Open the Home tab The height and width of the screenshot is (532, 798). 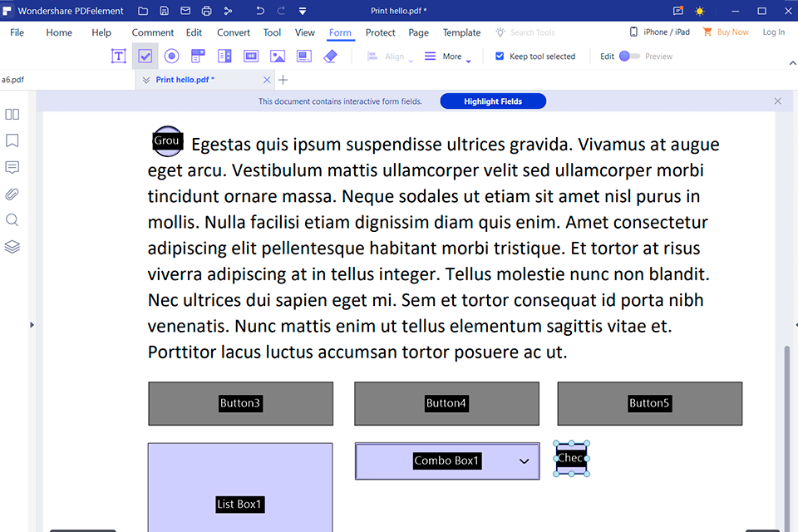59,32
